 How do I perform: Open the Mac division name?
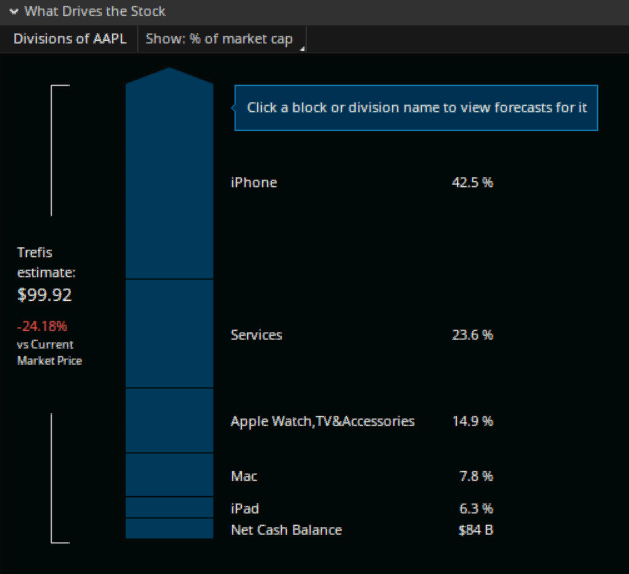[x=244, y=476]
